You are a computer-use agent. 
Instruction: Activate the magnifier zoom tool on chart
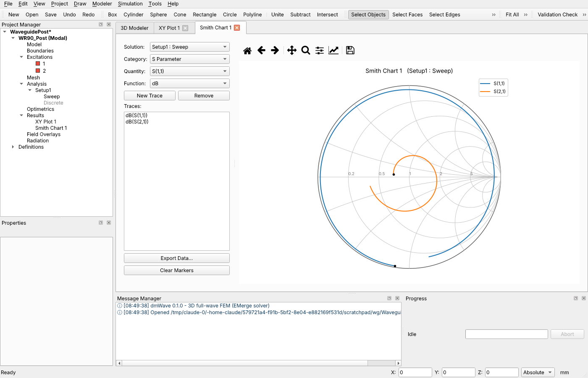click(306, 50)
